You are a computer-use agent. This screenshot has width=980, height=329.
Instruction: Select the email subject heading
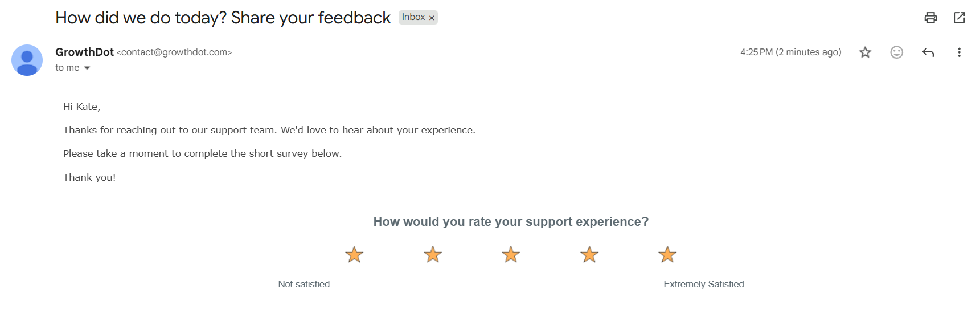click(x=222, y=18)
